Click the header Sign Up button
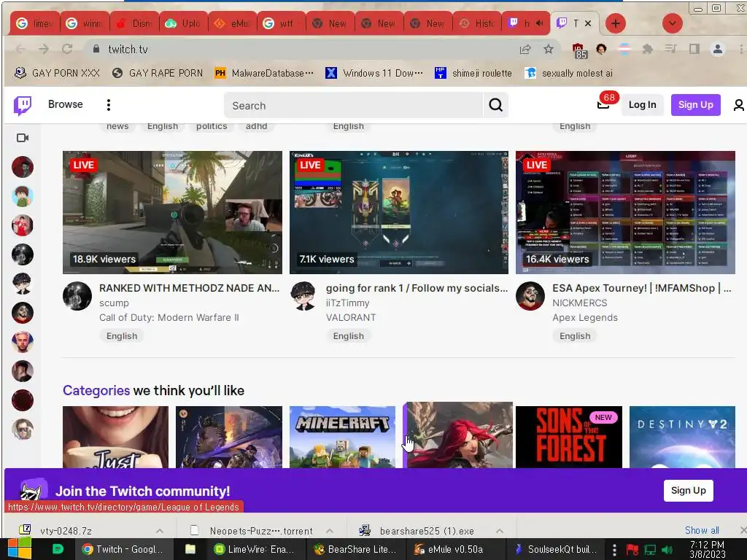Image resolution: width=747 pixels, height=560 pixels. point(695,105)
